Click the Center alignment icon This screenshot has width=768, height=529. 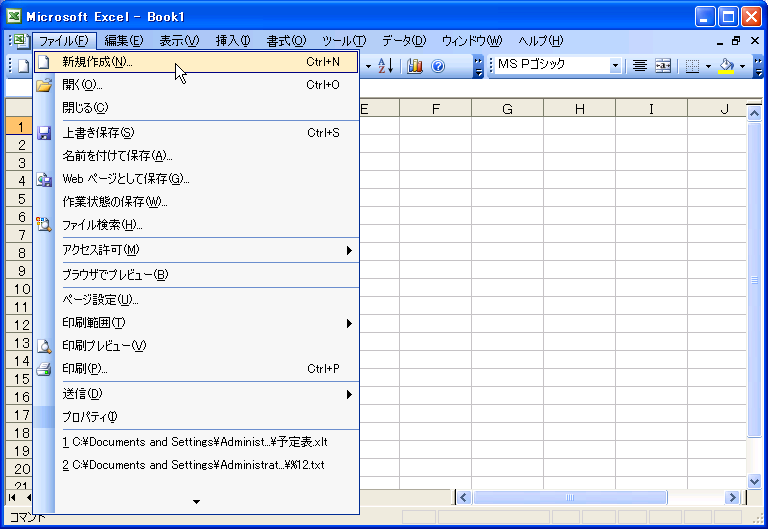click(640, 66)
